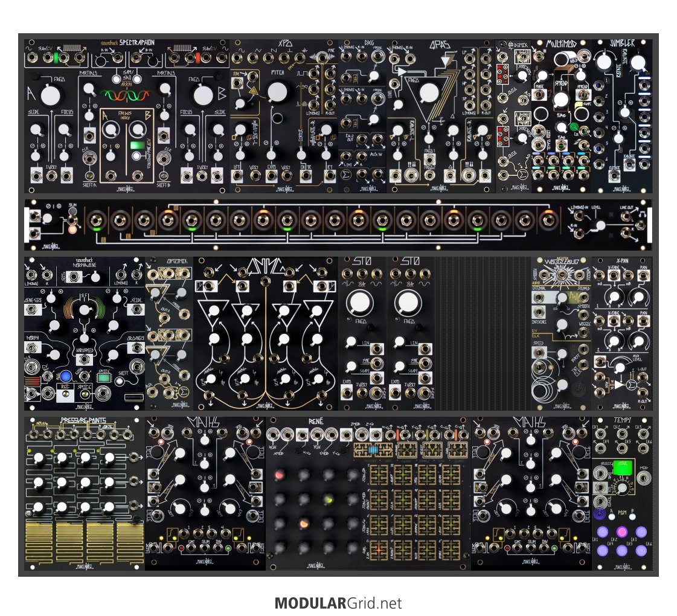Screen dimensions: 677x616
Task: Select the Pressure Points module
Action: pos(85,493)
